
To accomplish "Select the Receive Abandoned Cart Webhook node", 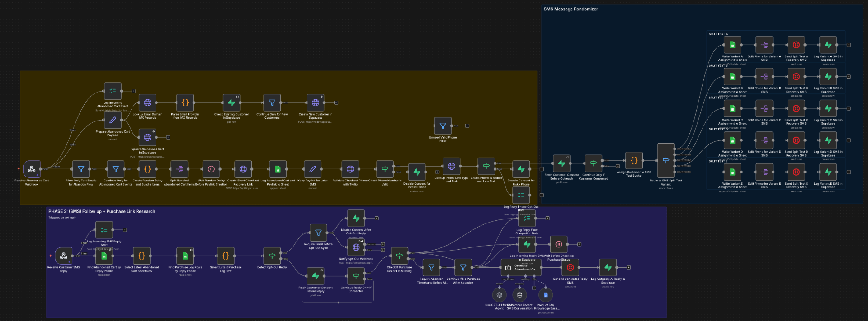I will pos(32,169).
